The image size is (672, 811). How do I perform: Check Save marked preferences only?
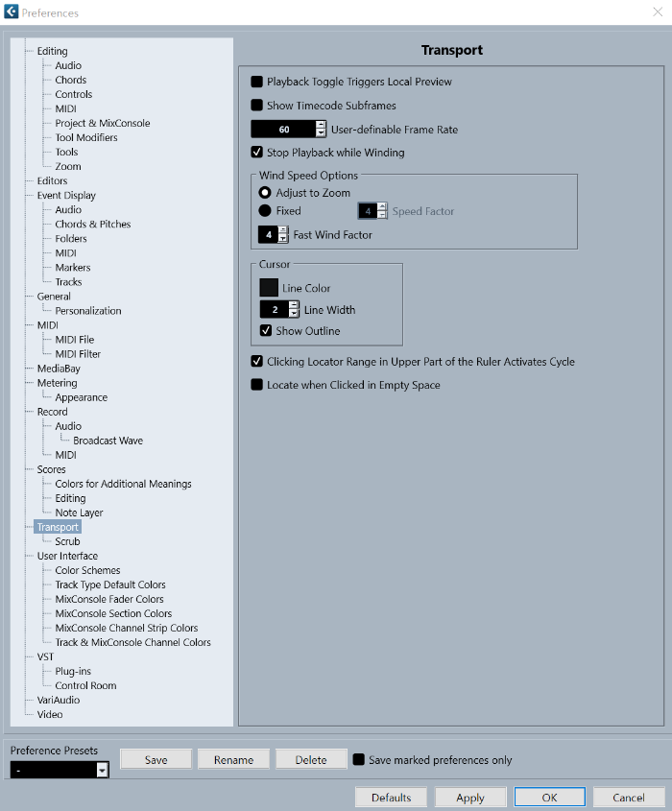358,759
